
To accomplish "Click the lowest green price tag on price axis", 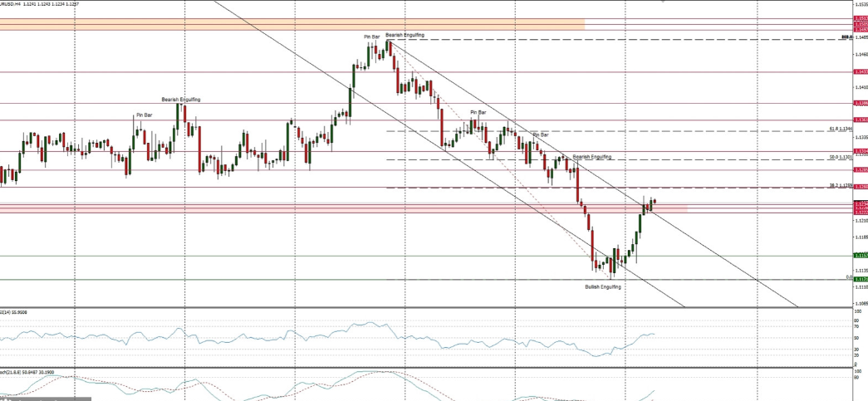I will (861, 279).
